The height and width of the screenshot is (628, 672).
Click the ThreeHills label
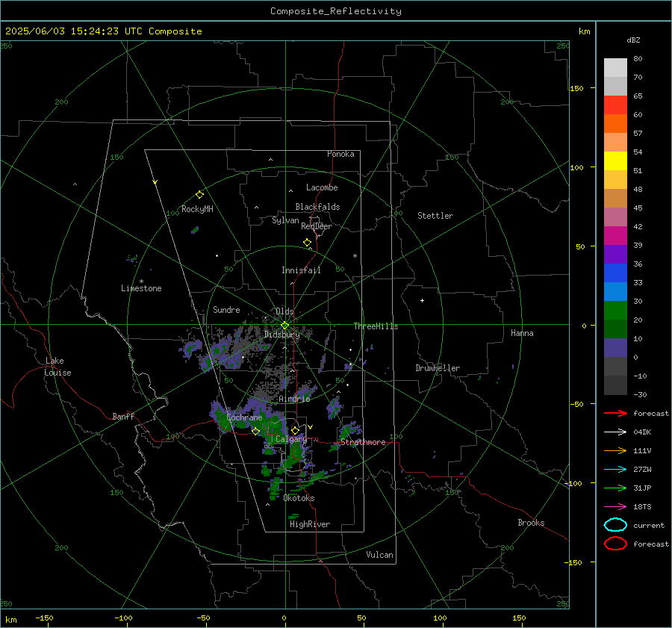pos(376,326)
